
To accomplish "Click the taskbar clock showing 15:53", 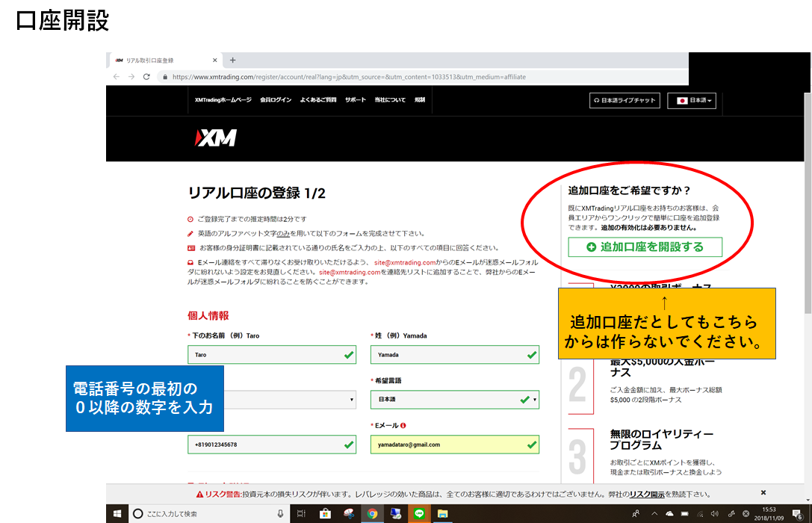I will tap(769, 514).
